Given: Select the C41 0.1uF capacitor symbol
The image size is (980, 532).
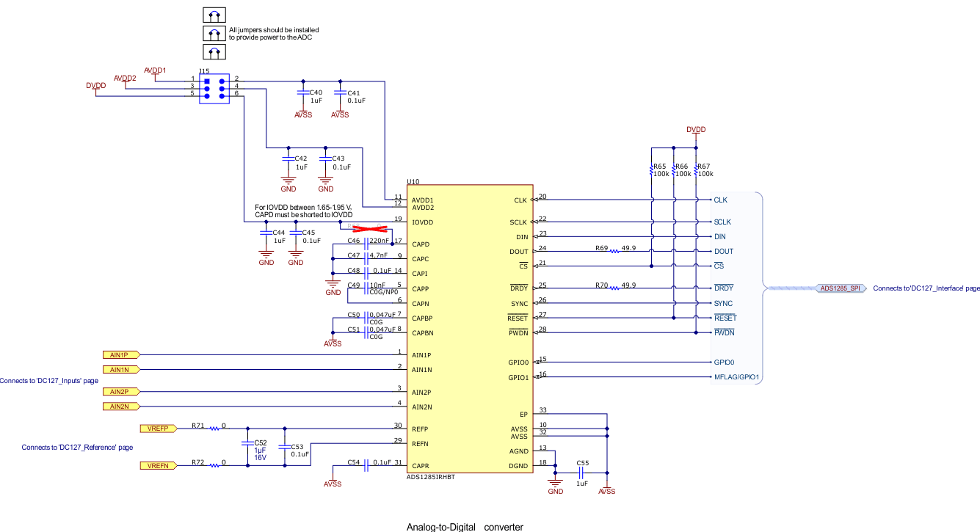Looking at the screenshot, I should (x=340, y=93).
